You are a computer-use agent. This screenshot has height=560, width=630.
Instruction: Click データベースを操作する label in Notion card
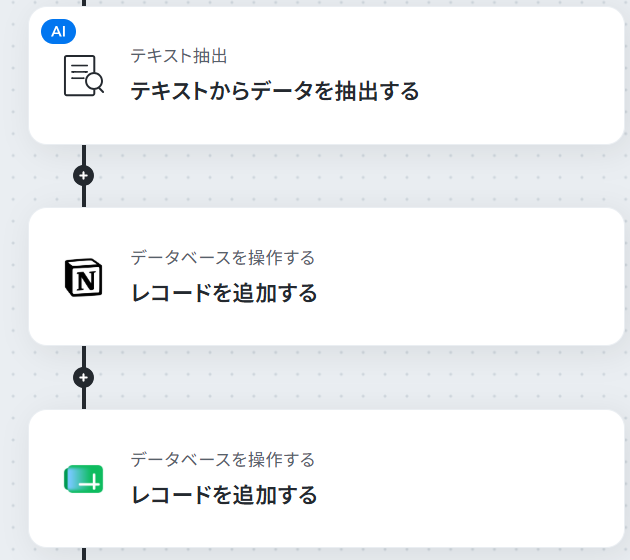223,258
